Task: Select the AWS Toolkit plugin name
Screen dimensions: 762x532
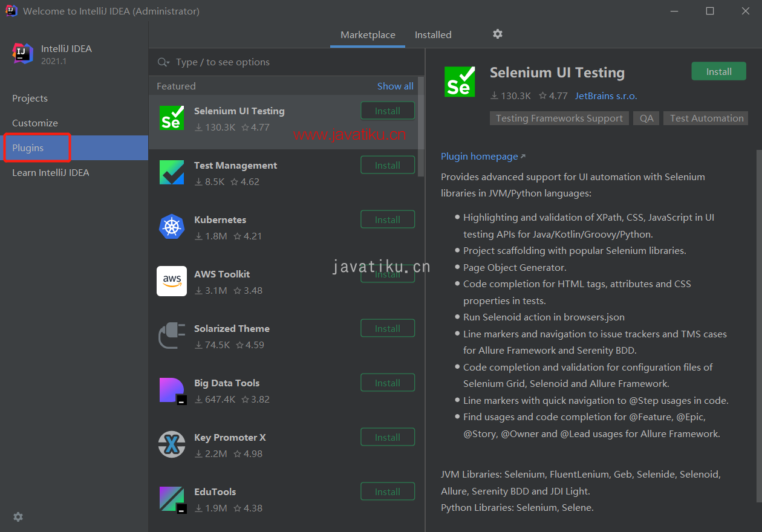Action: tap(222, 274)
